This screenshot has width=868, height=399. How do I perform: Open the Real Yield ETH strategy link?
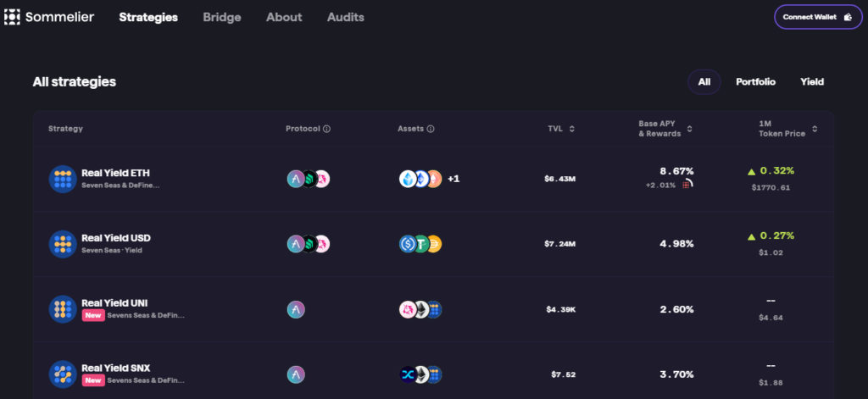click(x=116, y=173)
